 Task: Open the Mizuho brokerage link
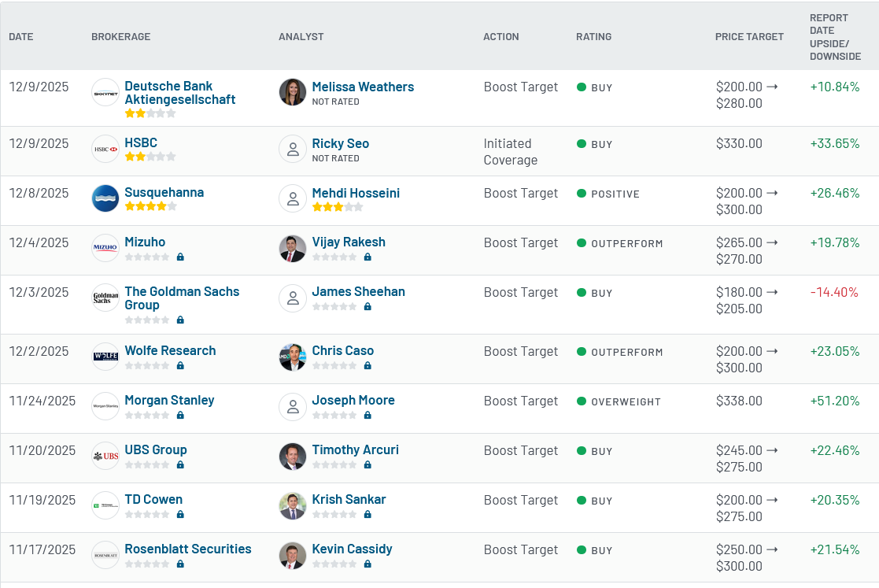145,242
